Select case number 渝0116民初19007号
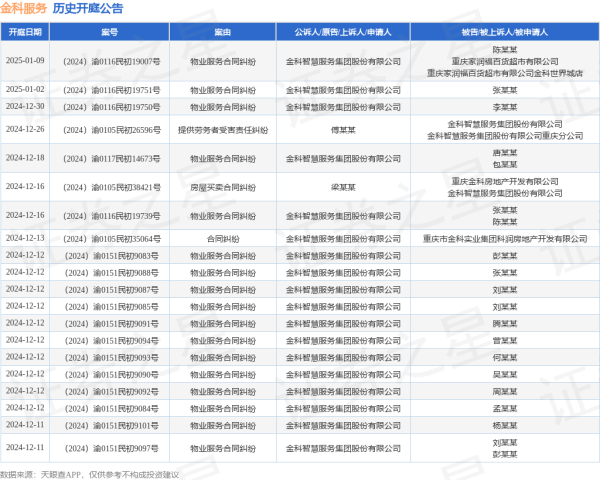 [x=112, y=62]
